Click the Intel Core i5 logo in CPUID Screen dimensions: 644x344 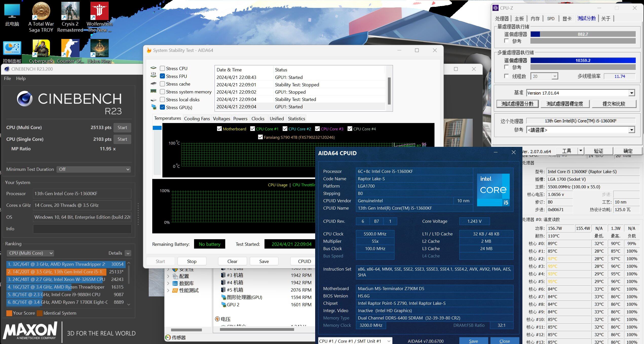tap(493, 190)
